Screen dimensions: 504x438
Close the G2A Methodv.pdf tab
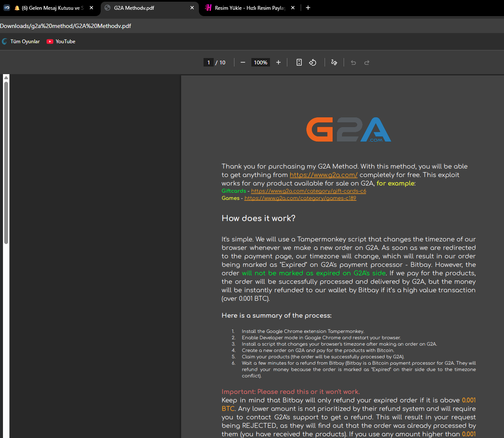tap(192, 8)
